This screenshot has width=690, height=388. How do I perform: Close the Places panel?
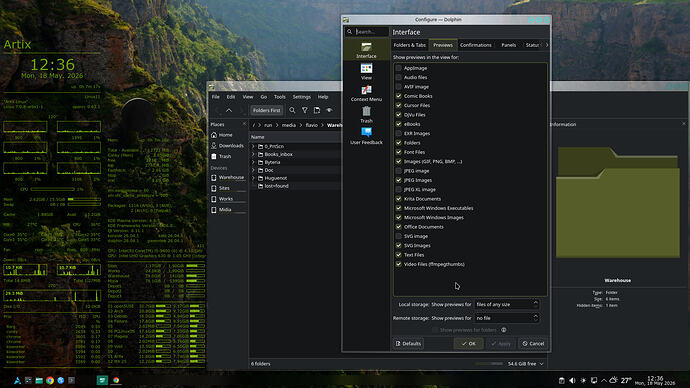click(244, 124)
